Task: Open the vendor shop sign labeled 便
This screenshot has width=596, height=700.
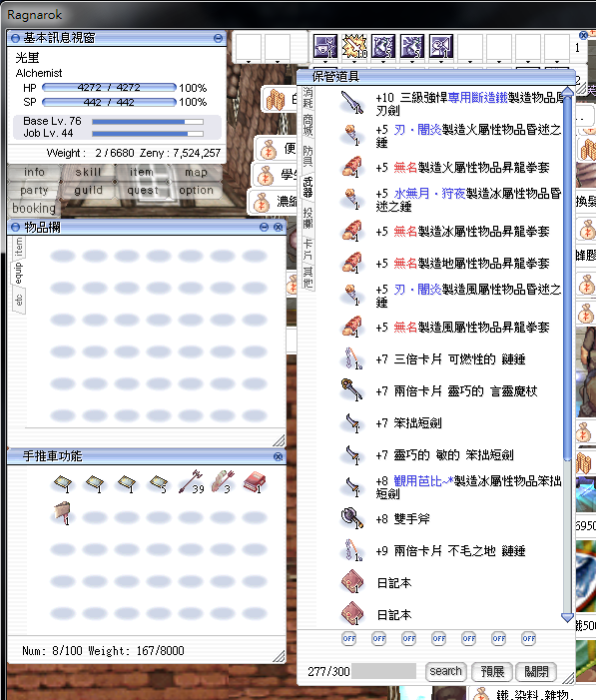Action: click(x=277, y=149)
